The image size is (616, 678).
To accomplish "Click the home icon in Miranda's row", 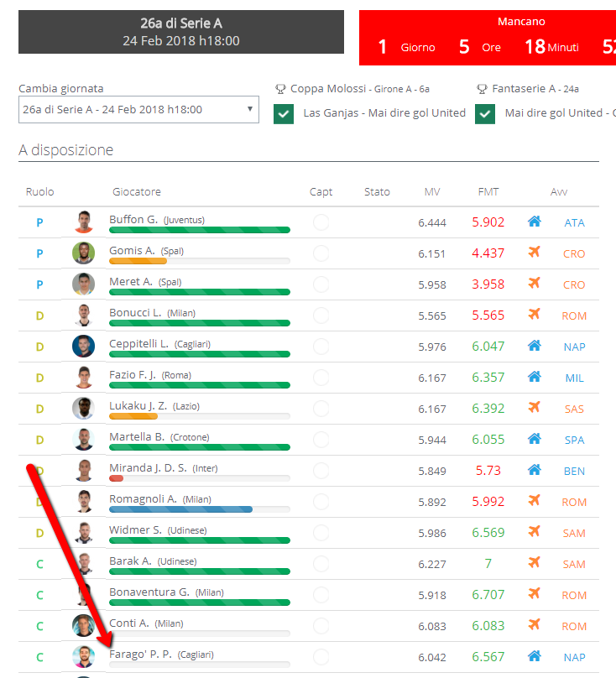I will (x=534, y=470).
